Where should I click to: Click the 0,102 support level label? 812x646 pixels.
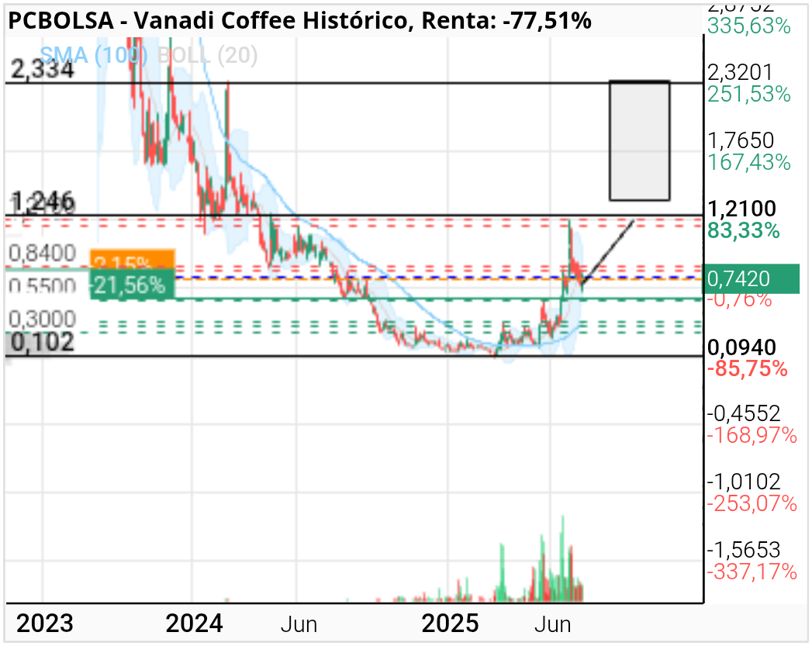pyautogui.click(x=43, y=342)
